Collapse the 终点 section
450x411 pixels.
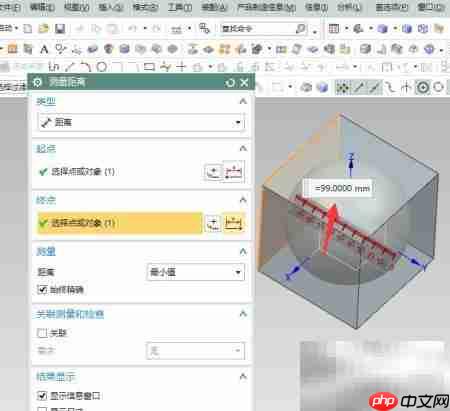[243, 200]
